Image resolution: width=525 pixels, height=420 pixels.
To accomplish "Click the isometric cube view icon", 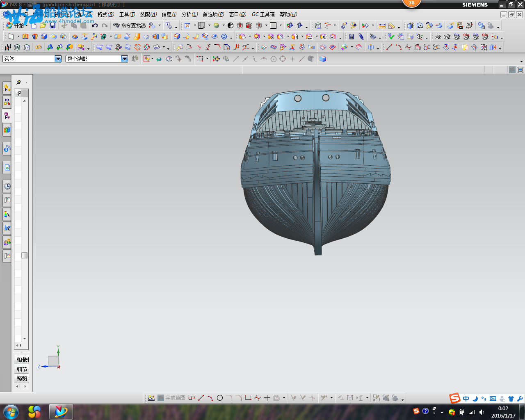I will (x=323, y=59).
